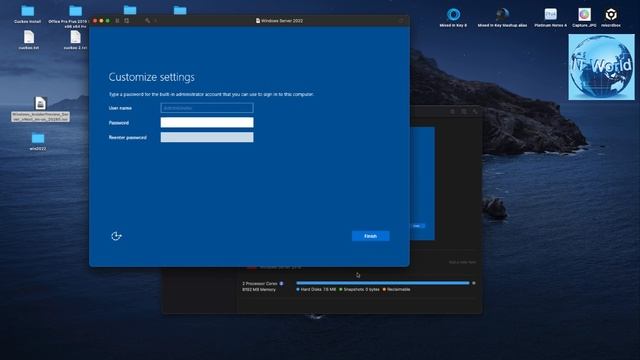Screen dimensions: 640x360
Task: Click the Finish button in Windows setup
Action: (370, 236)
